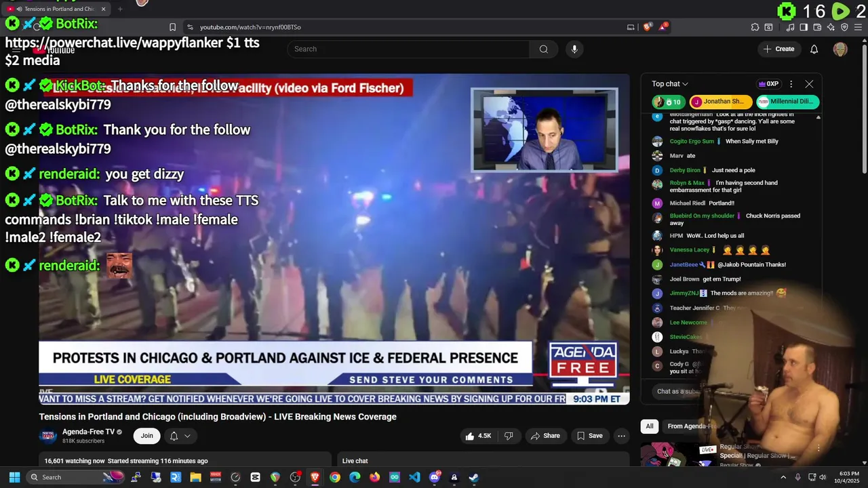Open the YouTube notifications bell
This screenshot has height=488, width=868.
(x=814, y=49)
